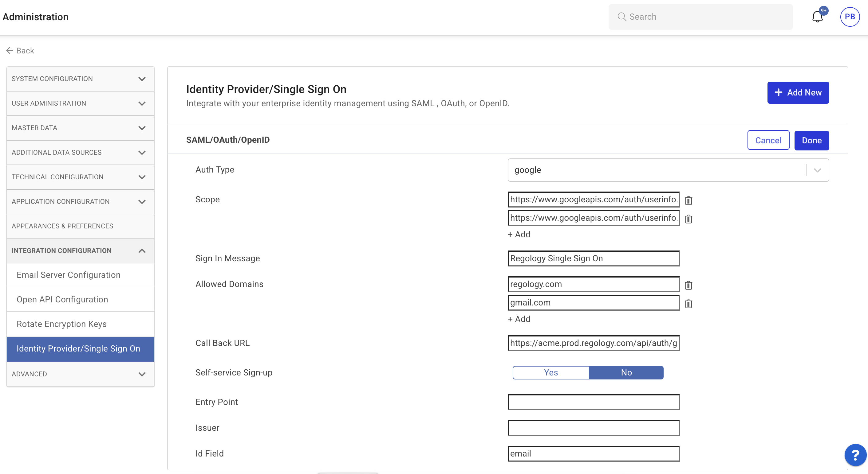Viewport: 868px width, 474px height.
Task: Remove the regology.com allowed domain
Action: coord(688,285)
